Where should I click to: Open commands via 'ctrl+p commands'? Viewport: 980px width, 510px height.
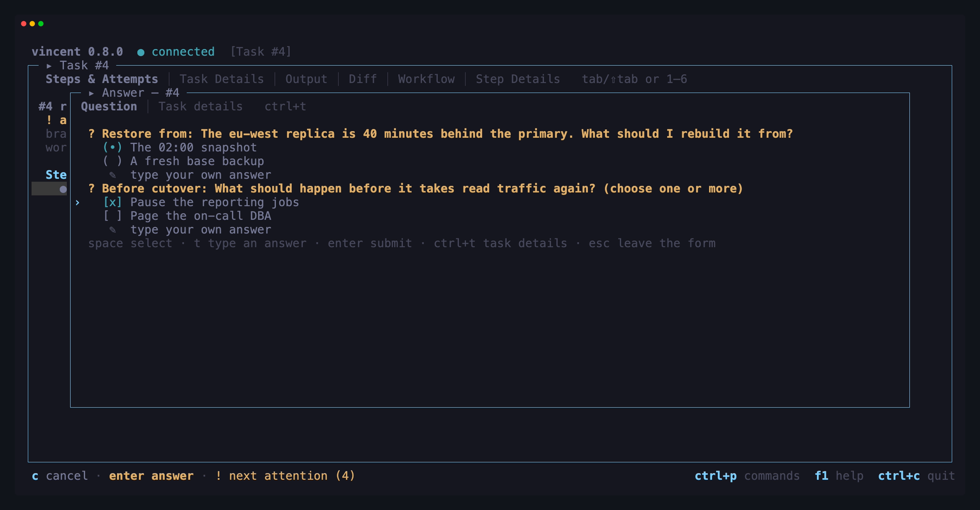point(747,476)
